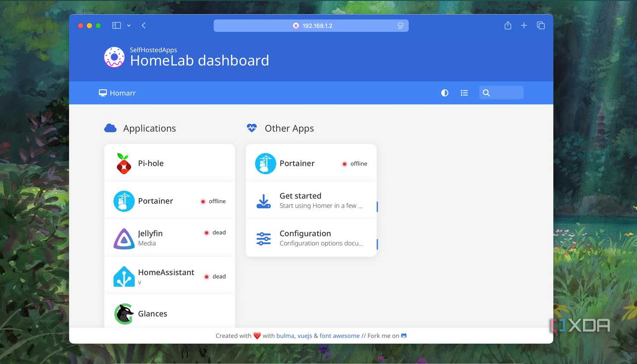Click the Jellyfin triangle logo
This screenshot has height=364, width=637.
(124, 238)
